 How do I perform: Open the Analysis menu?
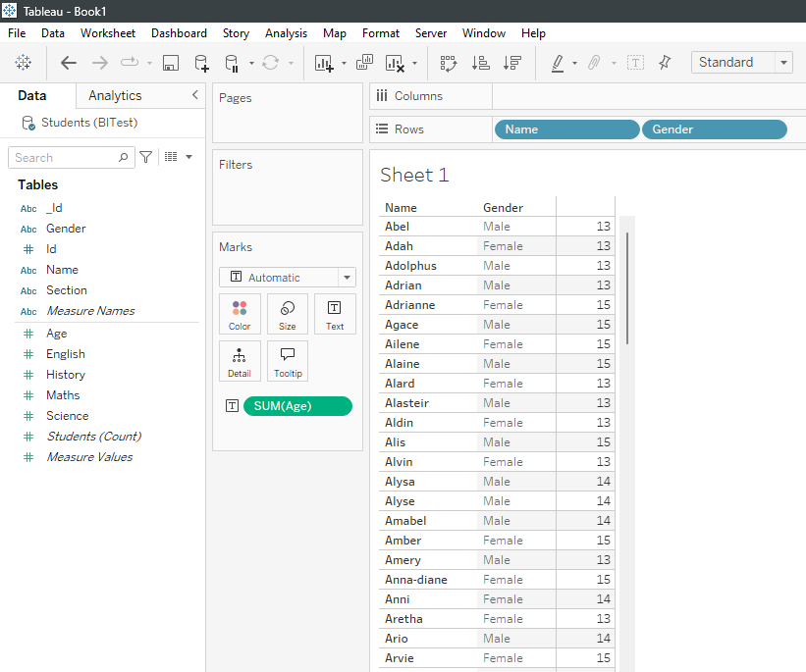tap(286, 33)
